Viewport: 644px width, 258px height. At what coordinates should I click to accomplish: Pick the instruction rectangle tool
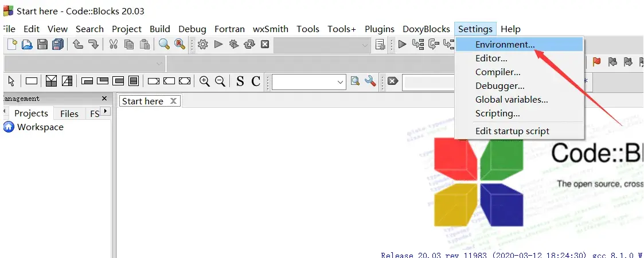(32, 81)
